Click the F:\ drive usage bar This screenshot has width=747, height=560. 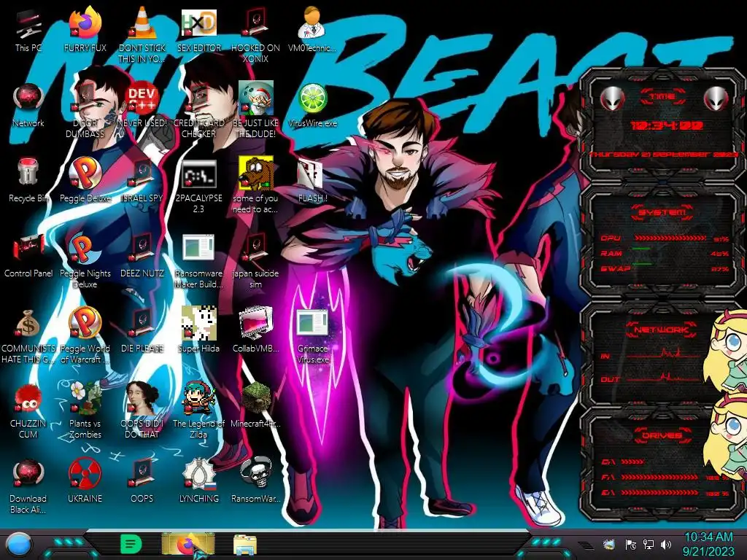tap(659, 477)
